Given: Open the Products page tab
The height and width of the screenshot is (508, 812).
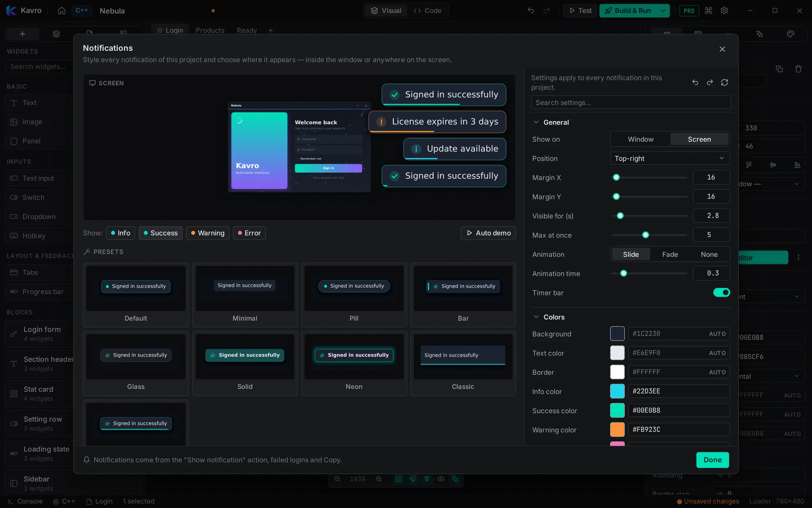Looking at the screenshot, I should point(210,30).
